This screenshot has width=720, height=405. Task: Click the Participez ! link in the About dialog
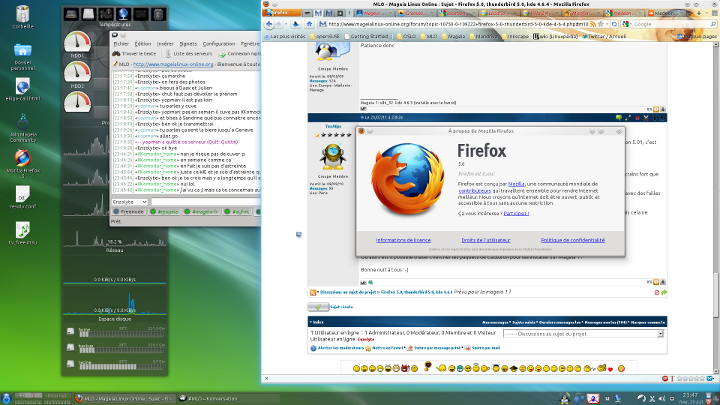pos(516,214)
